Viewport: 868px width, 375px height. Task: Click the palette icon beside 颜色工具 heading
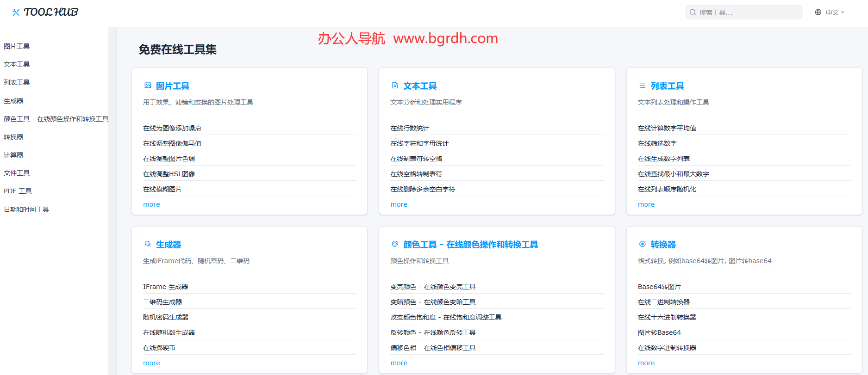click(x=395, y=244)
